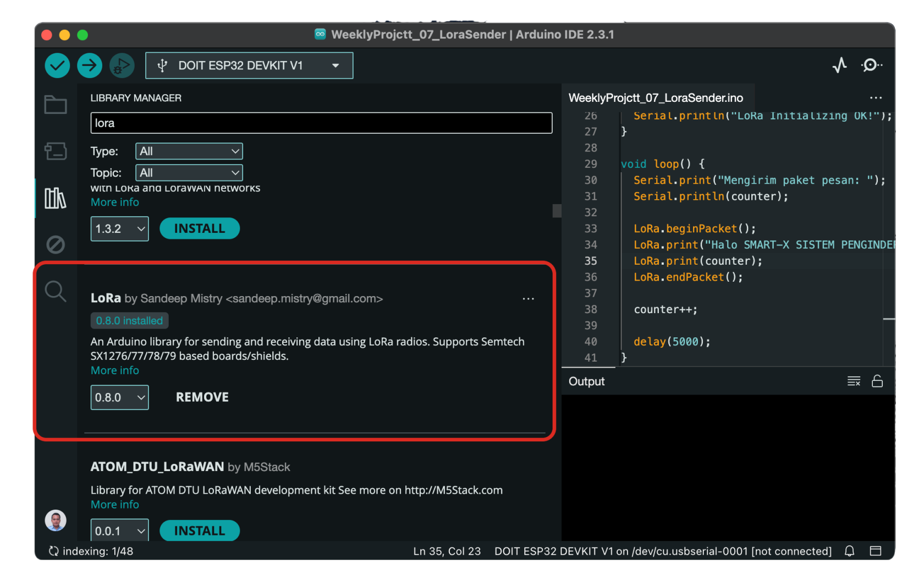This screenshot has width=924, height=585.
Task: Open the ATOM_DTU_LoRaWAN 0.0.1 version dropdown
Action: tap(119, 531)
